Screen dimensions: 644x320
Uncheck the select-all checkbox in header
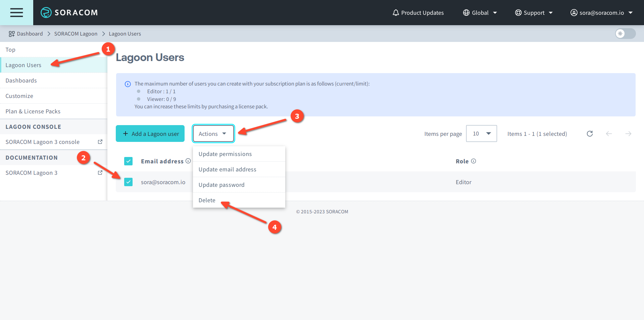(128, 161)
